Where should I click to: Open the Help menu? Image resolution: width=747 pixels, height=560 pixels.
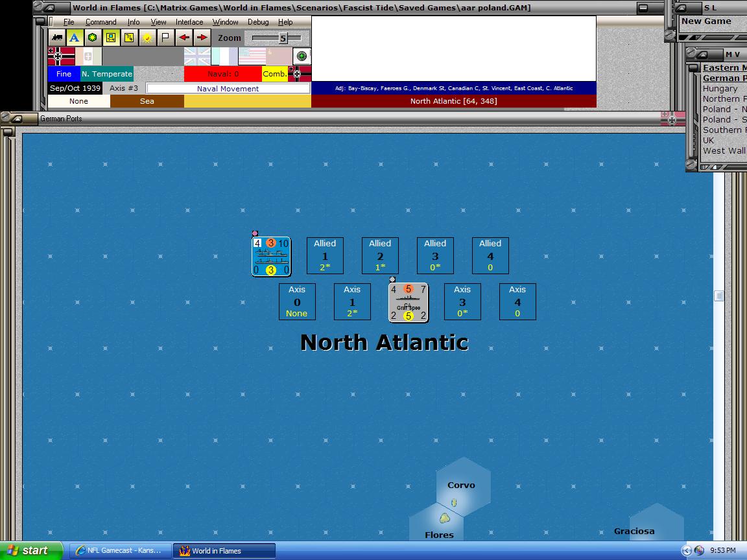(x=285, y=22)
